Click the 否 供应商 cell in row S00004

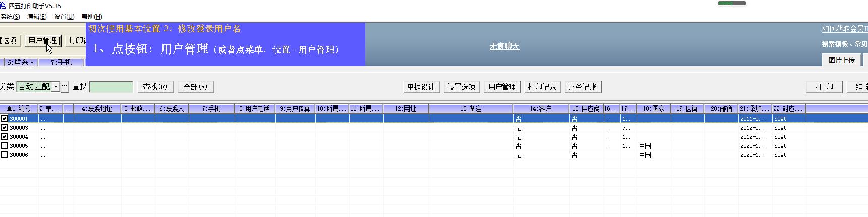574,137
